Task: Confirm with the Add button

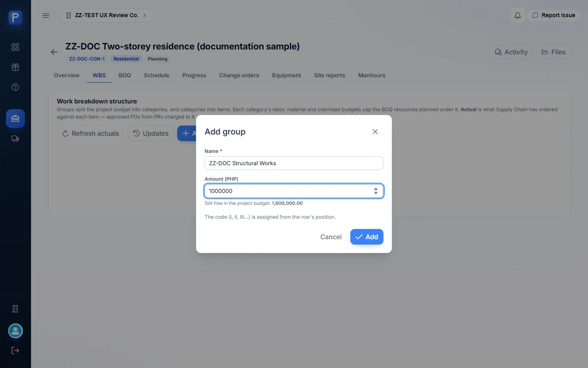Action: [367, 237]
